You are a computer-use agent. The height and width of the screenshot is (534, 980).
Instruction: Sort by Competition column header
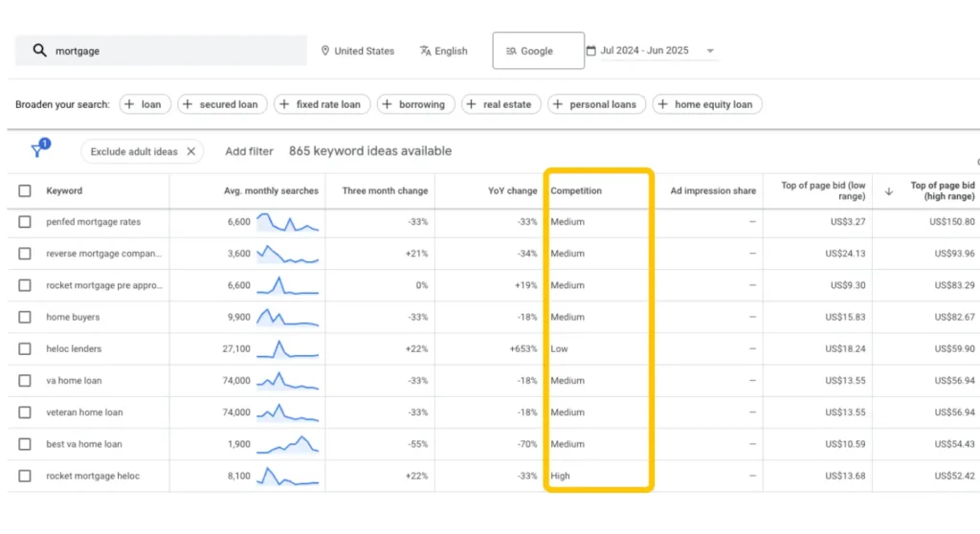pyautogui.click(x=575, y=190)
